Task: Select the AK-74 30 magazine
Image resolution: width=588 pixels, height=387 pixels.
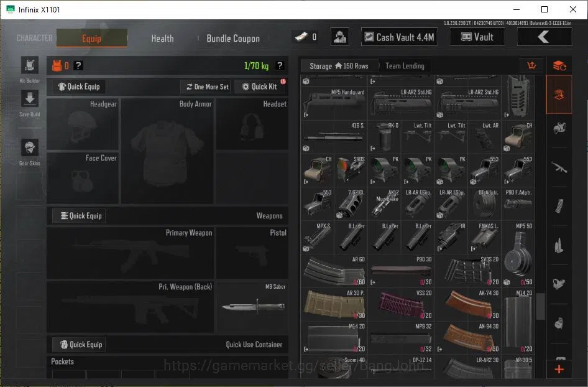Action: click(x=468, y=304)
